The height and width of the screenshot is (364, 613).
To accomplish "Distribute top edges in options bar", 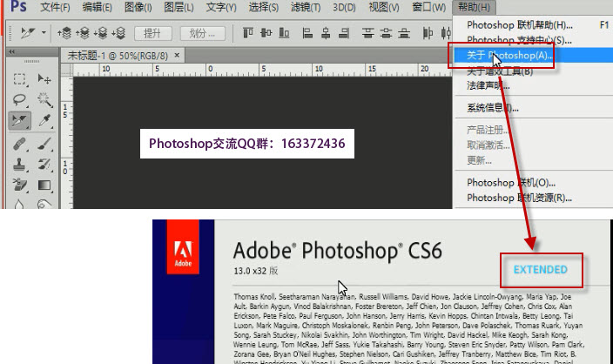I will tap(367, 33).
